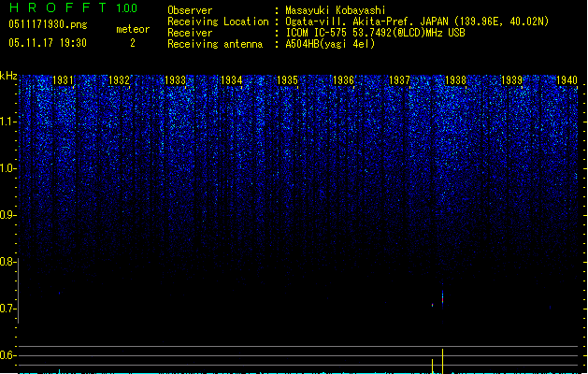Click the 1938 time marker

(455, 79)
